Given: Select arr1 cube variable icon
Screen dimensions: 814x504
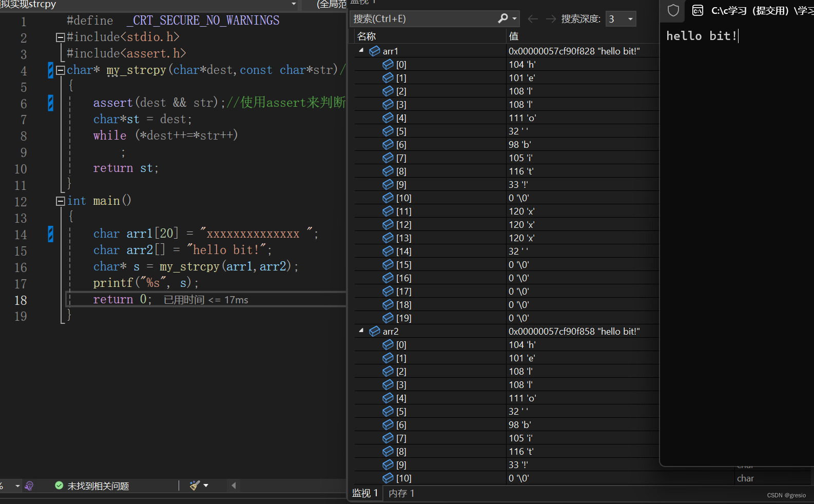Looking at the screenshot, I should point(375,51).
